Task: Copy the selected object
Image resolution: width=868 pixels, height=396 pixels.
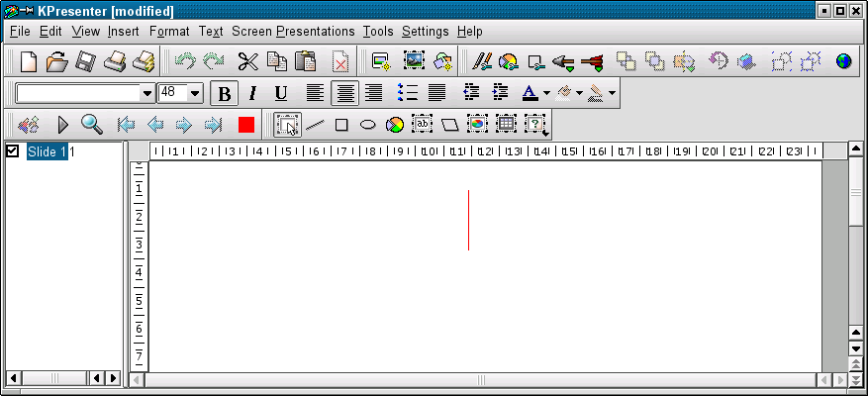Action: pos(277,61)
